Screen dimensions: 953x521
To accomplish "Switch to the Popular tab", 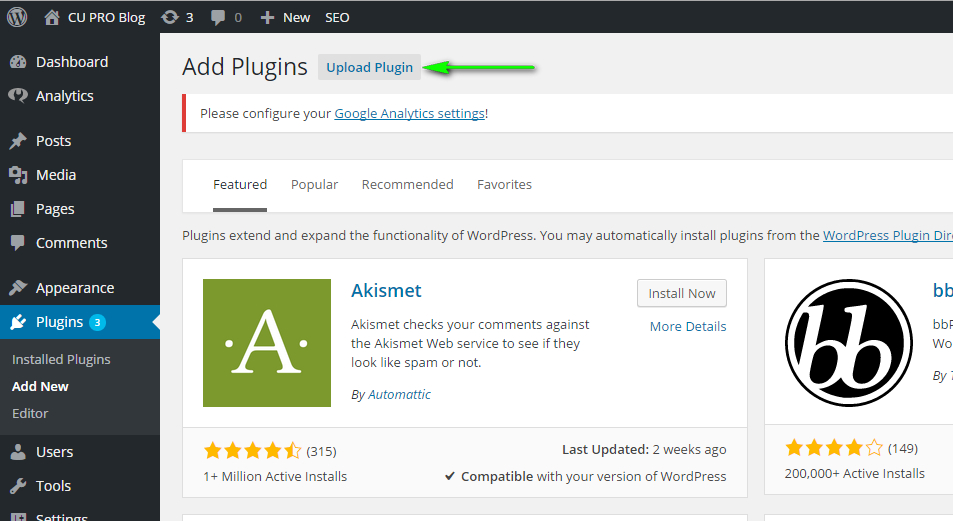I will [x=314, y=185].
